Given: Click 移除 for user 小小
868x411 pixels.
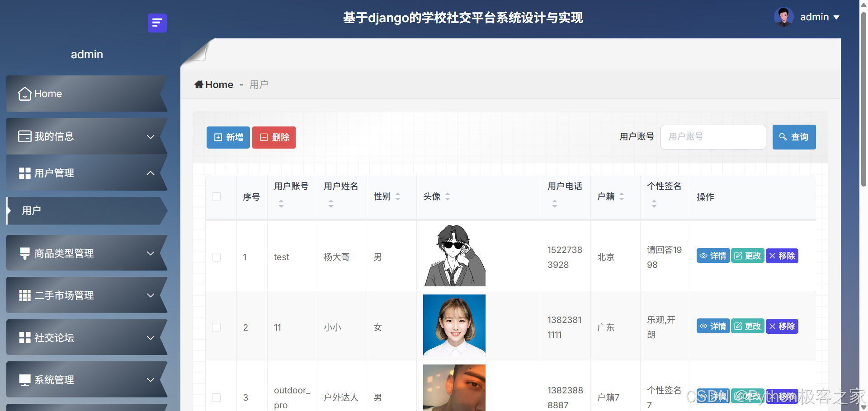Looking at the screenshot, I should coord(782,326).
